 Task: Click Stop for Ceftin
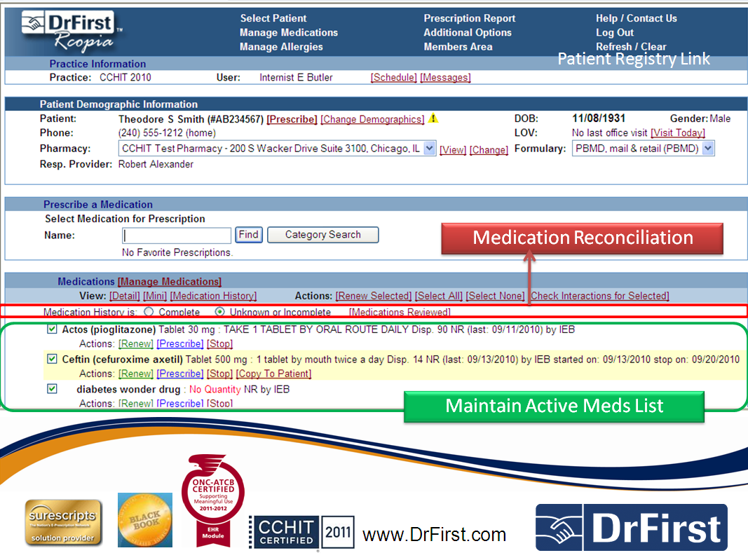(219, 374)
